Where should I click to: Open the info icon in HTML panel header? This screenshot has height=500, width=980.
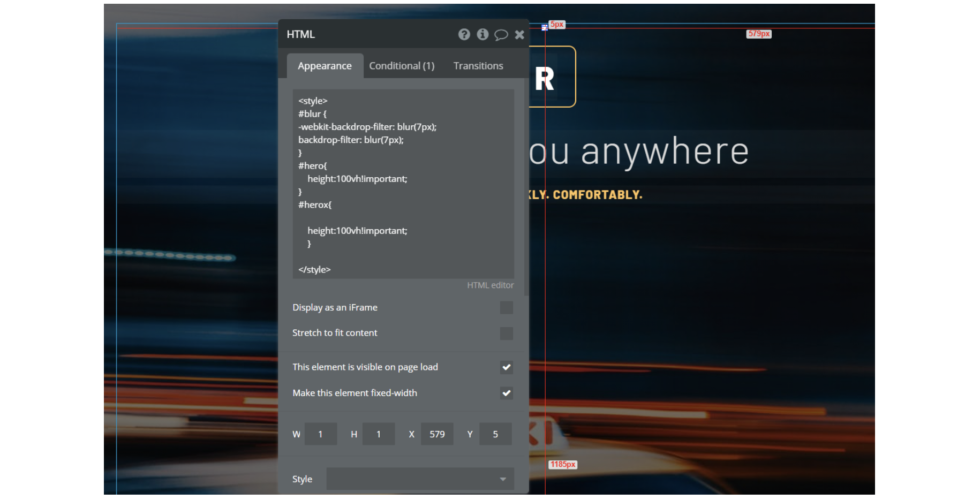[x=483, y=35]
